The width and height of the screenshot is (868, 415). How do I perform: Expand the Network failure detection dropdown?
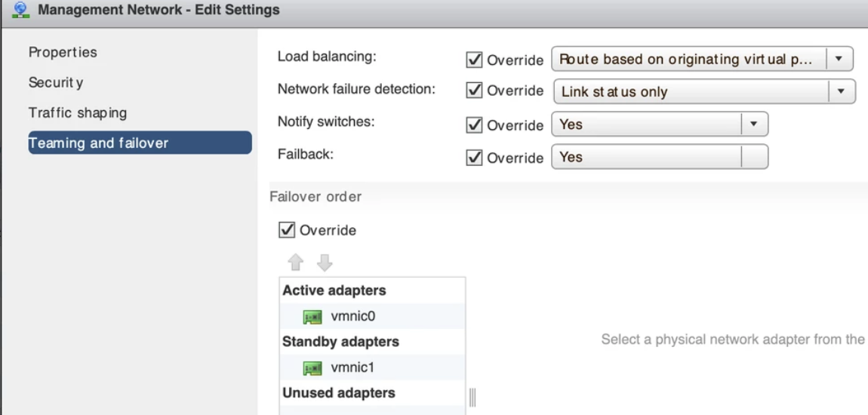click(703, 91)
